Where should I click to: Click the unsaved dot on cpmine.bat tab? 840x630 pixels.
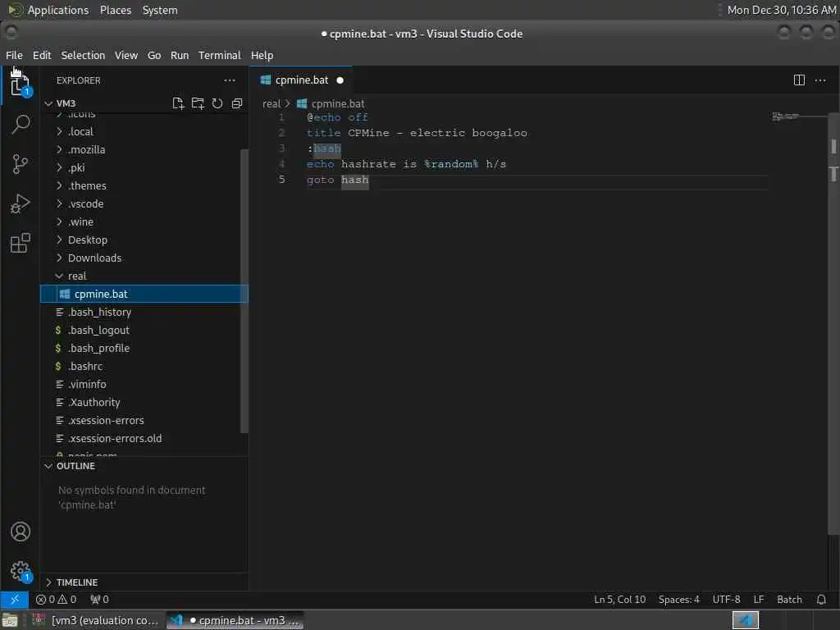(x=340, y=80)
